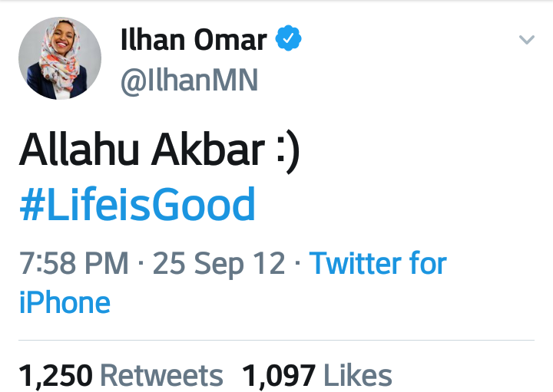Click the separator dot before 'Twitter for'
553x392 pixels.
297,265
